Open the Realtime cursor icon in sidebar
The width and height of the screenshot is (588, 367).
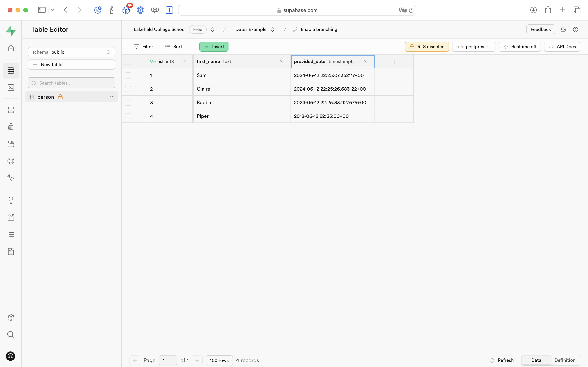click(11, 178)
